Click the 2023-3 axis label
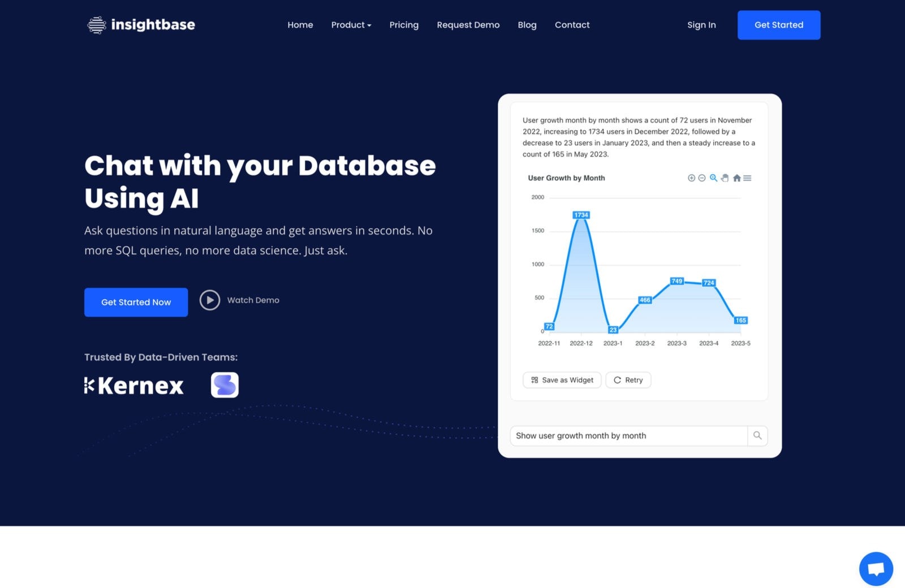905x588 pixels. pyautogui.click(x=676, y=343)
